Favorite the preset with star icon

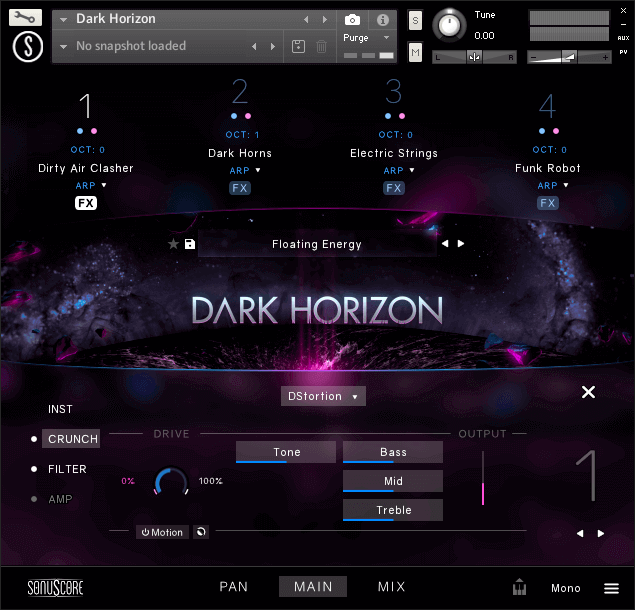(173, 244)
